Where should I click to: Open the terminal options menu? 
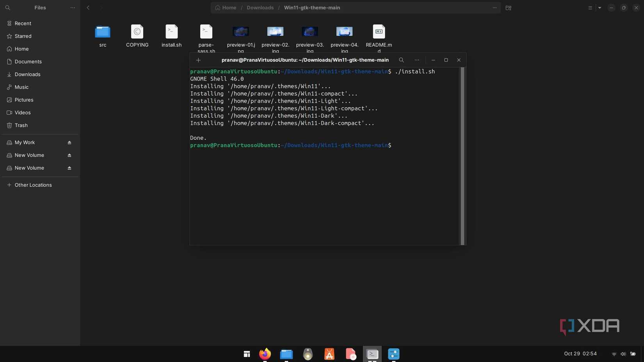pyautogui.click(x=416, y=60)
